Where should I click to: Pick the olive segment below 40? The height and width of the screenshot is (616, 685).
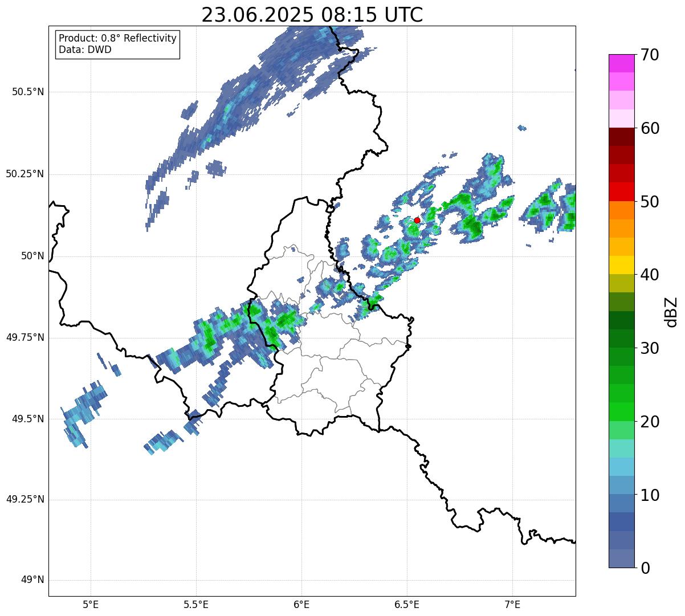tap(621, 284)
